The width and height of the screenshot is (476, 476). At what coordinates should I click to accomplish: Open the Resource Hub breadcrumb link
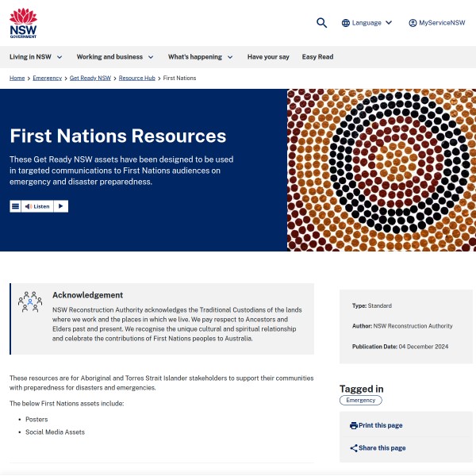(x=136, y=79)
